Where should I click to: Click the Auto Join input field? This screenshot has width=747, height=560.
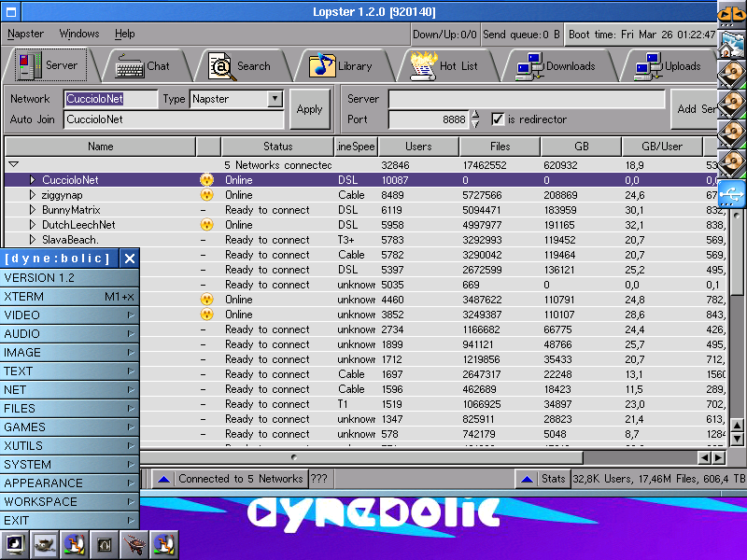[174, 119]
